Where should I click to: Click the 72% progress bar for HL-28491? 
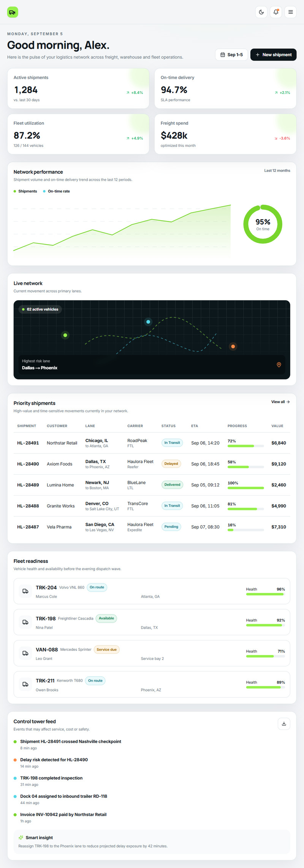(x=246, y=446)
